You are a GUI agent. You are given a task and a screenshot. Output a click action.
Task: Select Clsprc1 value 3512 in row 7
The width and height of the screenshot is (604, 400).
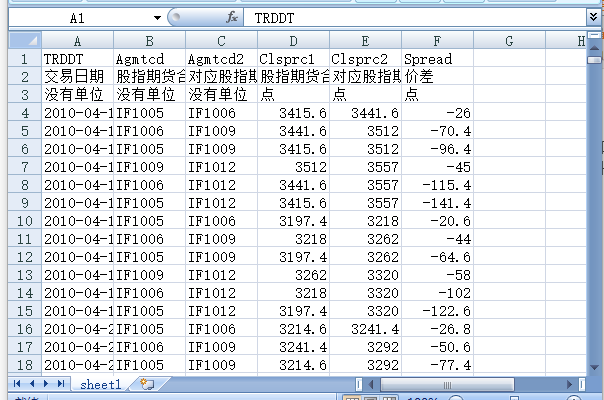point(294,166)
